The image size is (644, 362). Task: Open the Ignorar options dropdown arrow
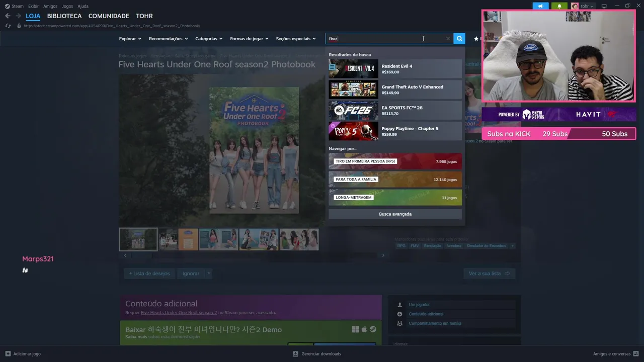tap(208, 274)
